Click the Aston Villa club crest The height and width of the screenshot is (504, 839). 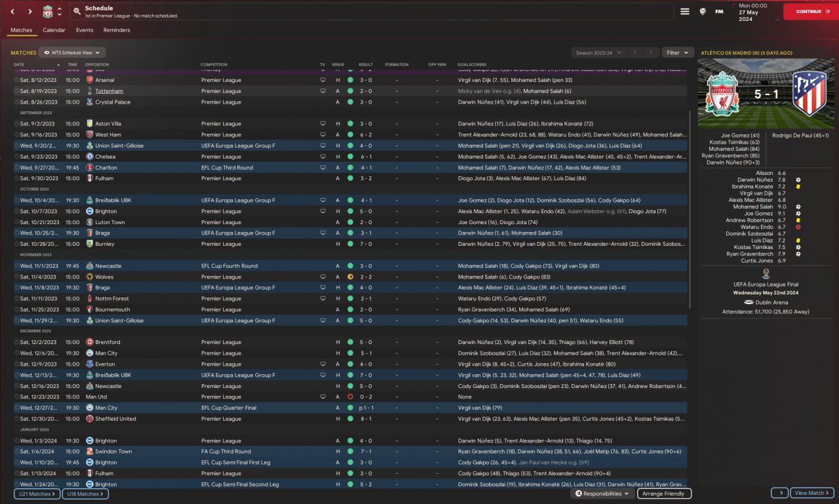pos(90,124)
